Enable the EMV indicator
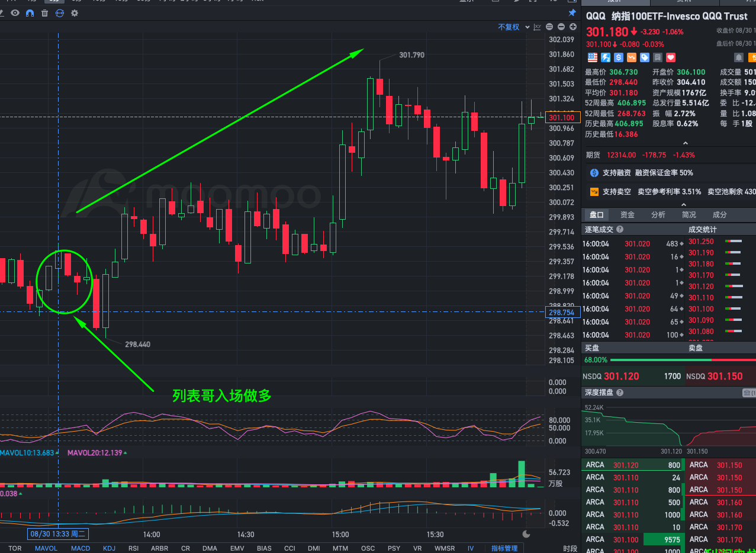The height and width of the screenshot is (553, 756). point(237,548)
